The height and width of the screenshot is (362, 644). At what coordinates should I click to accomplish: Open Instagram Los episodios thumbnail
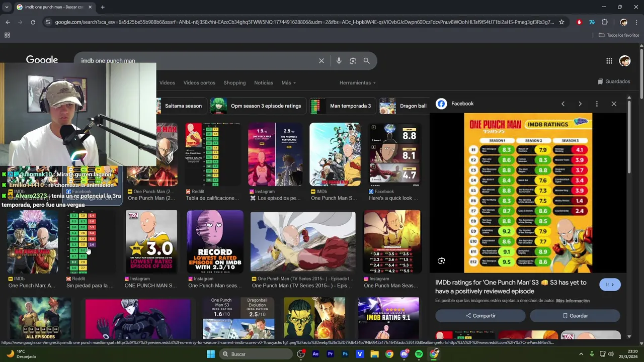pyautogui.click(x=275, y=154)
